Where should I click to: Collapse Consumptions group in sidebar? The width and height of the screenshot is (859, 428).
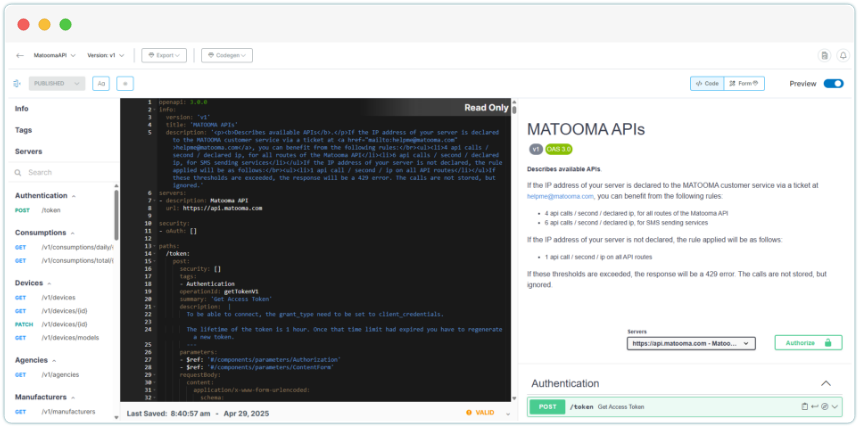pyautogui.click(x=72, y=233)
